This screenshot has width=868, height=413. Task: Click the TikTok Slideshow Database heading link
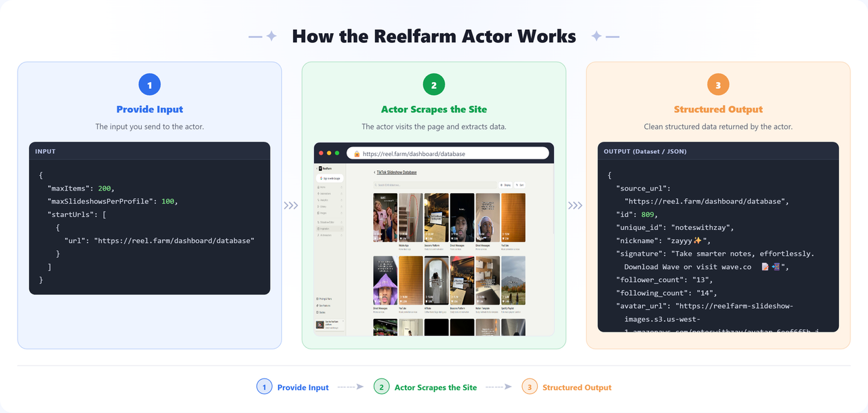397,172
